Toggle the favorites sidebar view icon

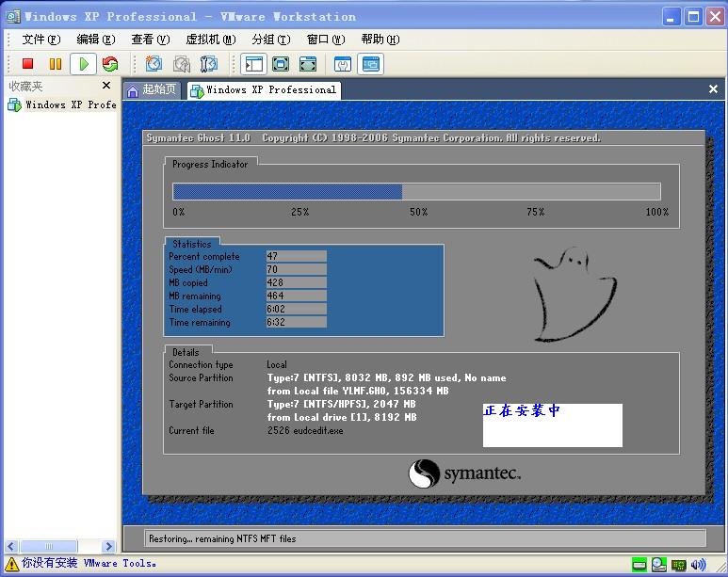click(253, 64)
